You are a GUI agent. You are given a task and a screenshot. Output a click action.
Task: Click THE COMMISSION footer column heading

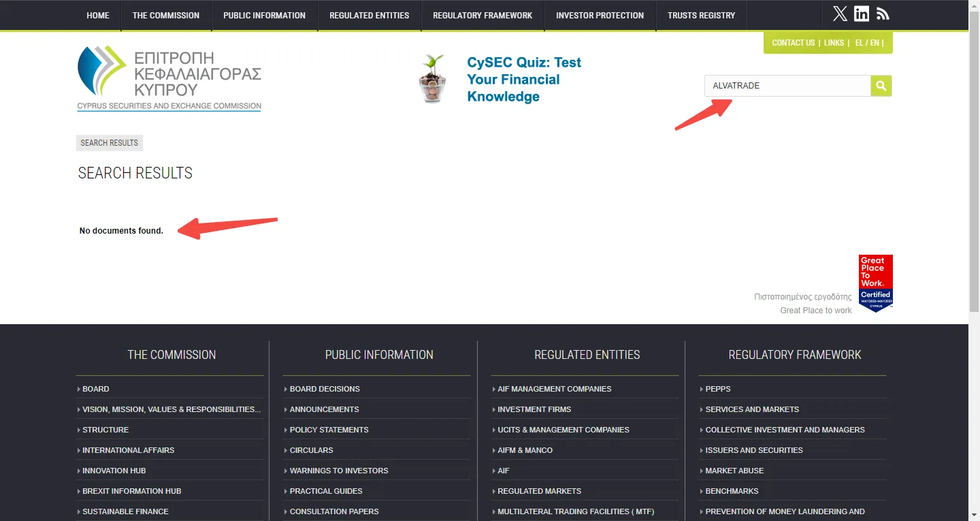[171, 355]
